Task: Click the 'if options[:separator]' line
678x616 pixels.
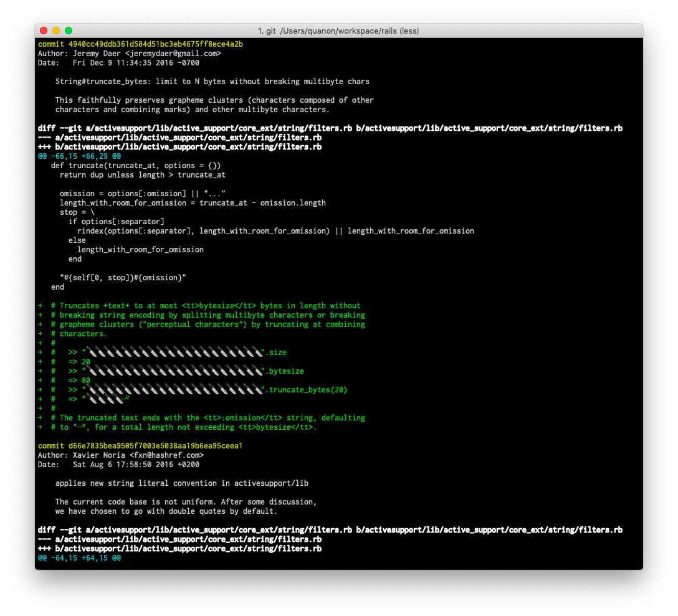Action: (117, 222)
